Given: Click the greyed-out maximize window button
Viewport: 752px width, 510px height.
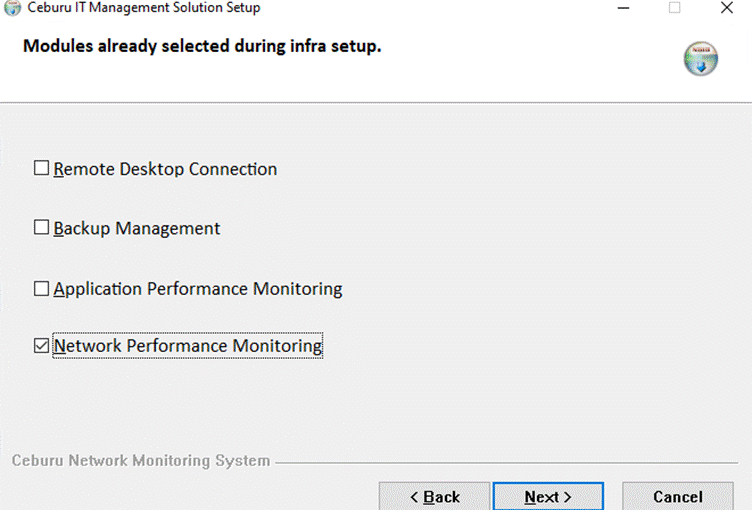Looking at the screenshot, I should pyautogui.click(x=674, y=8).
